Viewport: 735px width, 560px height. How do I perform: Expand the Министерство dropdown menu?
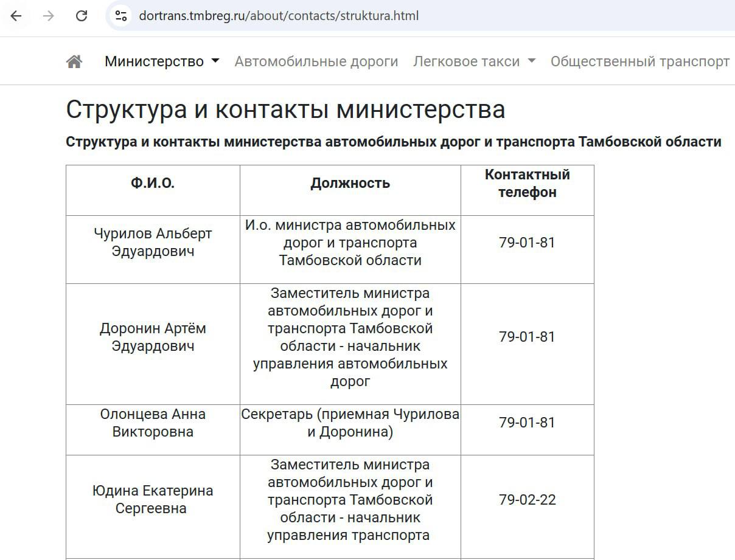[x=162, y=61]
